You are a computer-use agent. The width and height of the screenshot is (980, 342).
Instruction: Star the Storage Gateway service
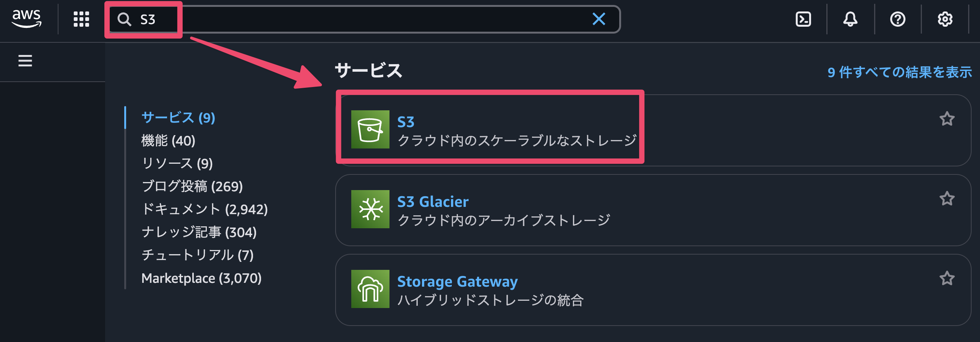(x=947, y=278)
